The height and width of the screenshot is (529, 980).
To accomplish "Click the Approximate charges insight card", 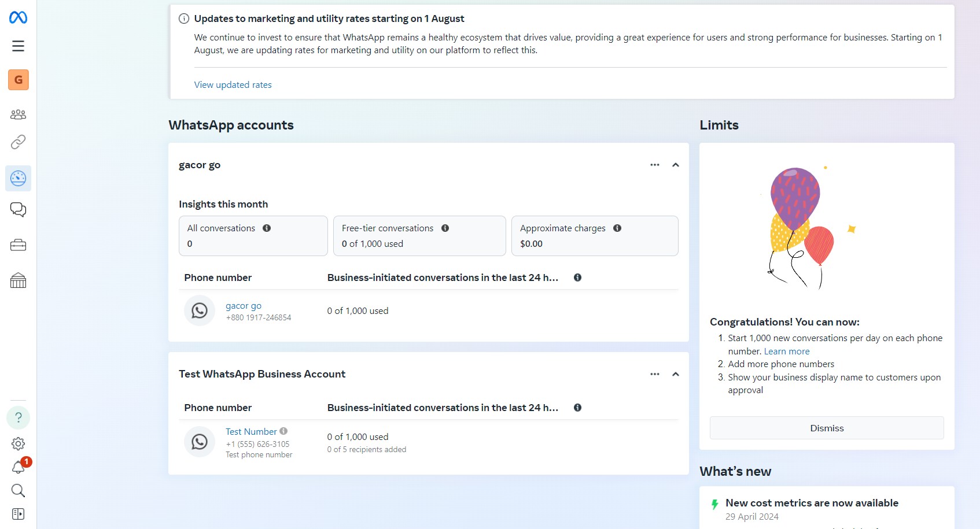I will tap(595, 236).
